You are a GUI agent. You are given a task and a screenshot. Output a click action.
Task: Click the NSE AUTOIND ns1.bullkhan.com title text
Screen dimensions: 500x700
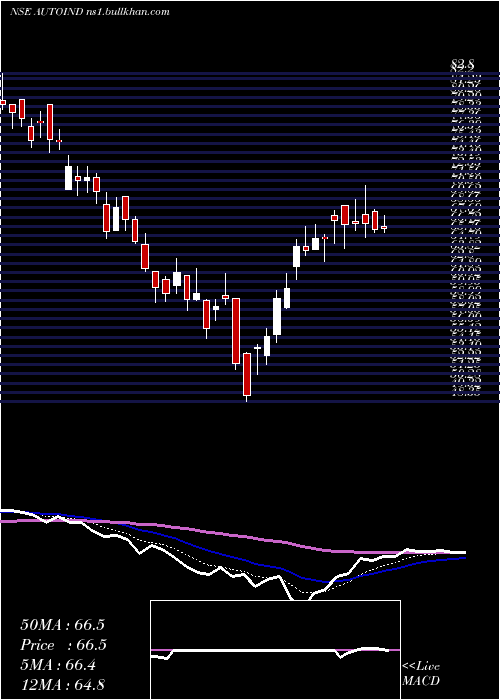(x=90, y=12)
